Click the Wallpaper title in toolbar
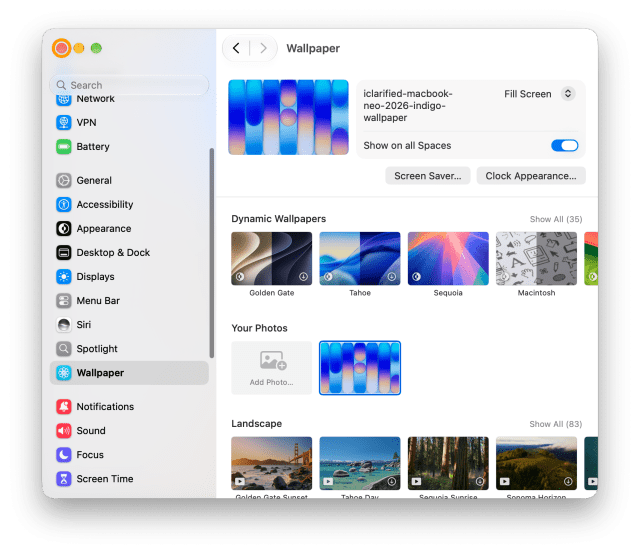Viewport: 640px width, 554px height. [x=313, y=48]
